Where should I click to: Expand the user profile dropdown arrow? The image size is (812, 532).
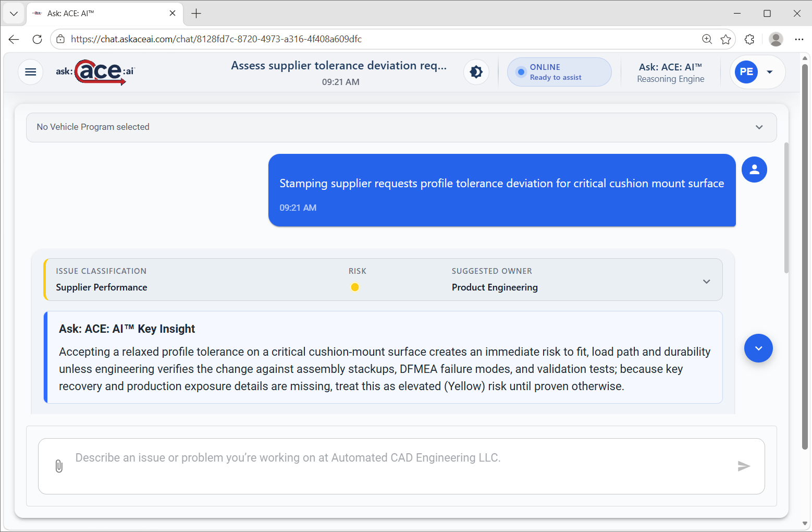(x=770, y=72)
